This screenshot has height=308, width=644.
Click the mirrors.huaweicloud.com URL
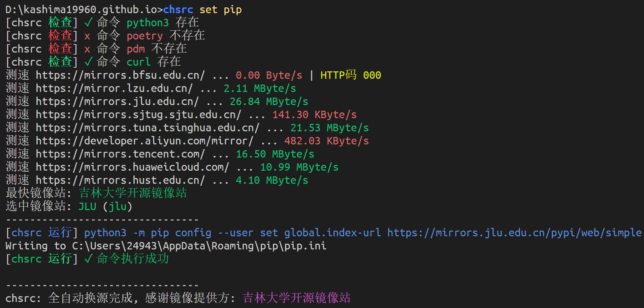pyautogui.click(x=132, y=167)
